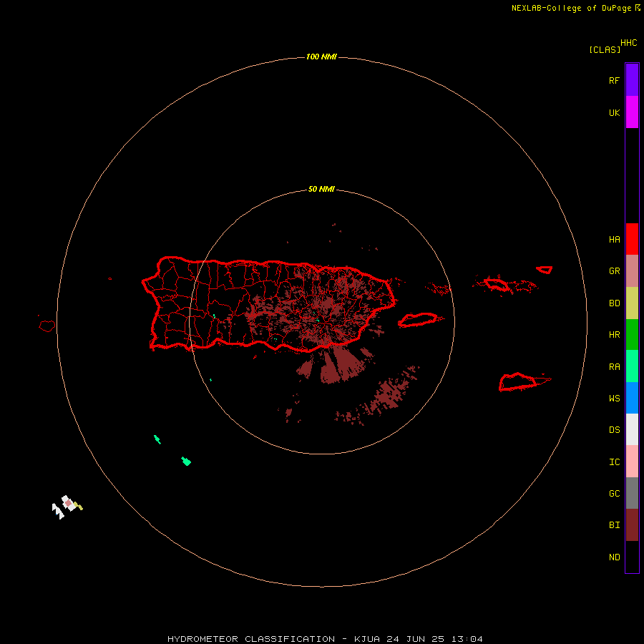Select the GR pink legend swatch
Viewport: 644px width, 644px height.
point(632,271)
